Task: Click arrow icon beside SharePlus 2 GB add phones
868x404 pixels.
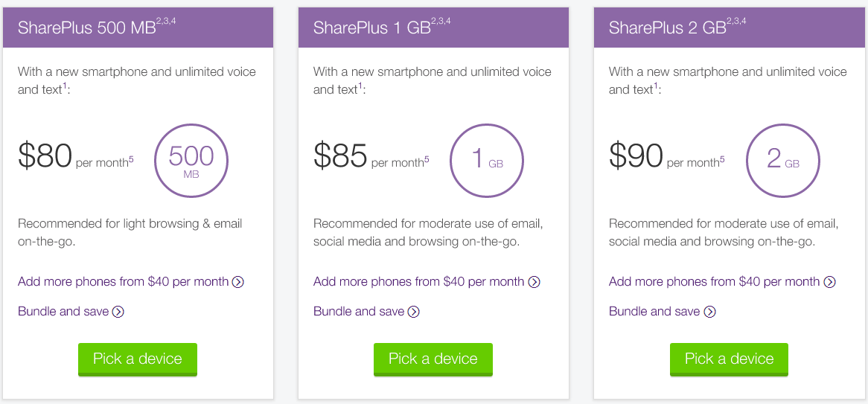Action: [x=829, y=282]
